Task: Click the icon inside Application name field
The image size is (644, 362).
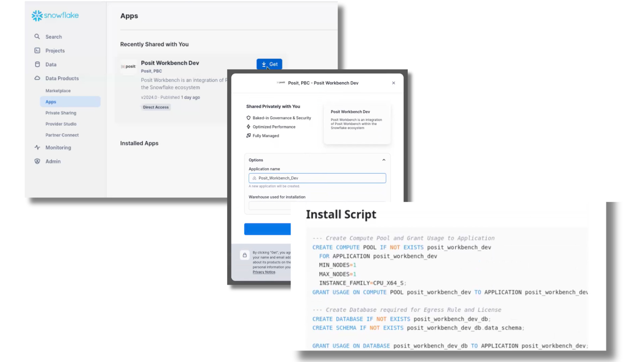Action: point(255,178)
